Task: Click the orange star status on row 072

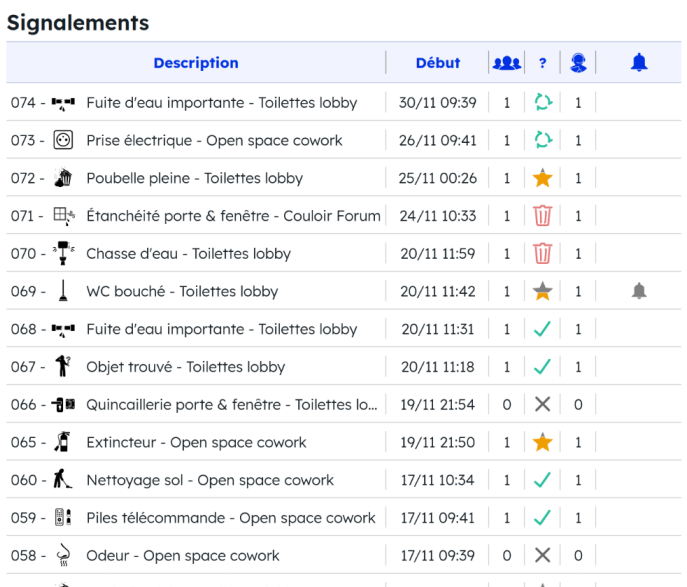Action: coord(542,179)
